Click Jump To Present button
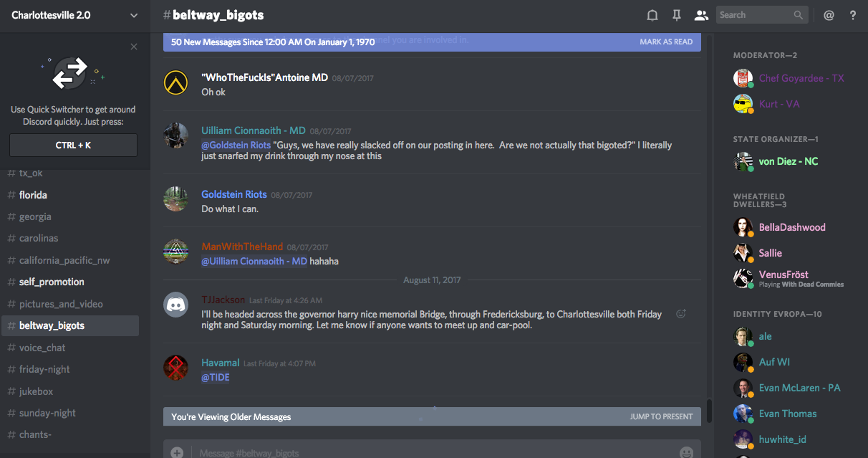Image resolution: width=868 pixels, height=458 pixels. (x=660, y=416)
